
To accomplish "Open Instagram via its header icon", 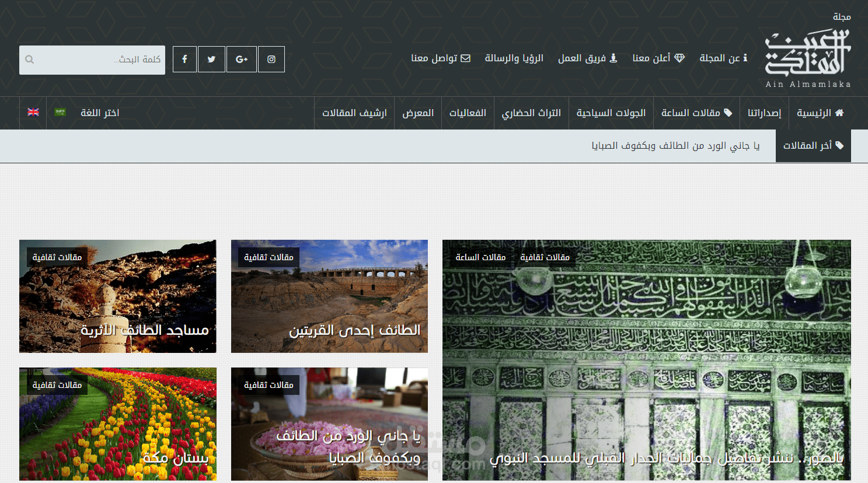I will coord(271,59).
